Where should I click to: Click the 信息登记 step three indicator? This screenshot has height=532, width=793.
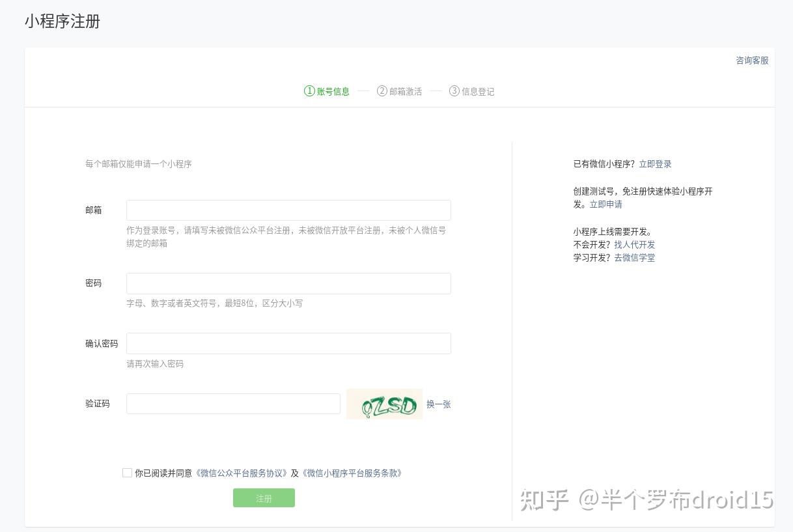471,91
